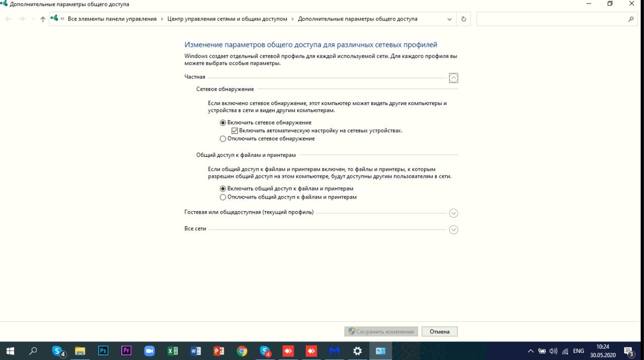
Task: Click the Сохранить изменения button
Action: [x=381, y=332]
